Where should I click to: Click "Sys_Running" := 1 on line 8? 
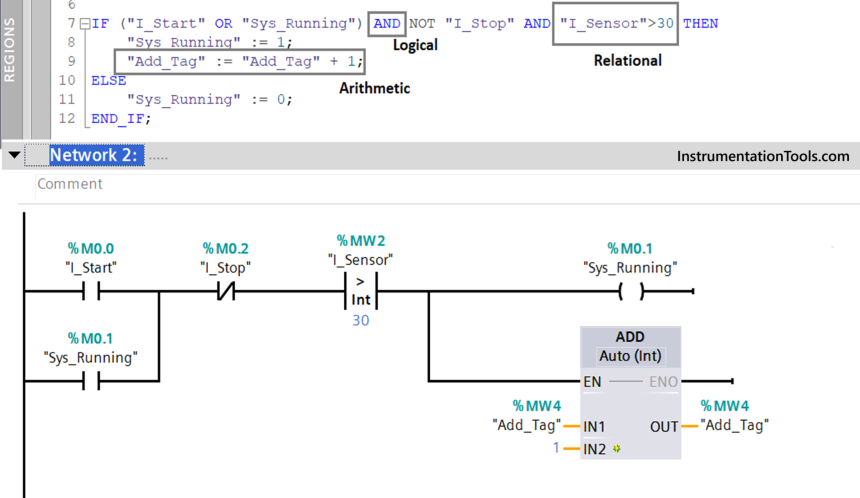pos(210,42)
